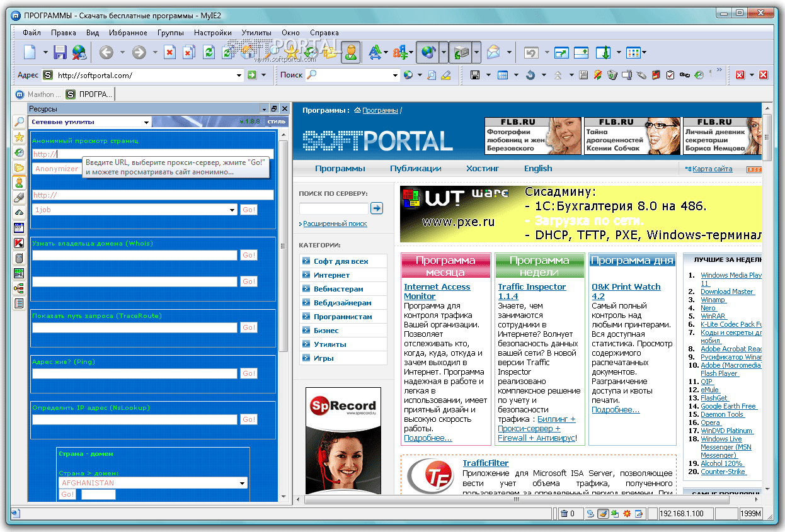Open the Traffic Inspector 1.1.4 link
785x532 pixels.
[532, 291]
